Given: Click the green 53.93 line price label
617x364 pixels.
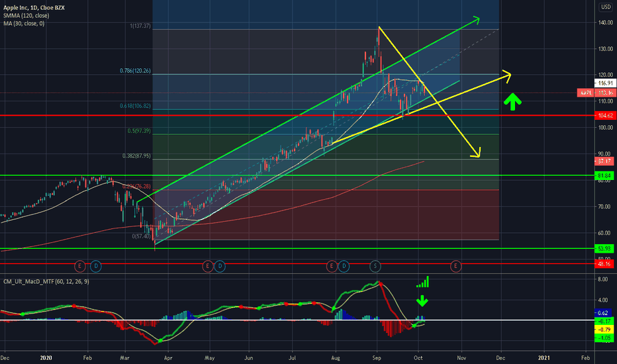Looking at the screenshot, I should (604, 249).
